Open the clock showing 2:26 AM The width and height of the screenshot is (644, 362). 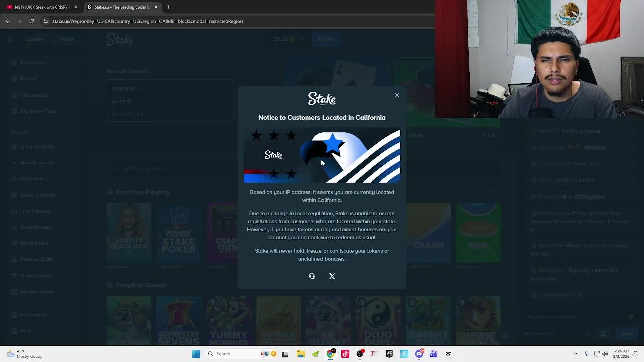pyautogui.click(x=621, y=354)
